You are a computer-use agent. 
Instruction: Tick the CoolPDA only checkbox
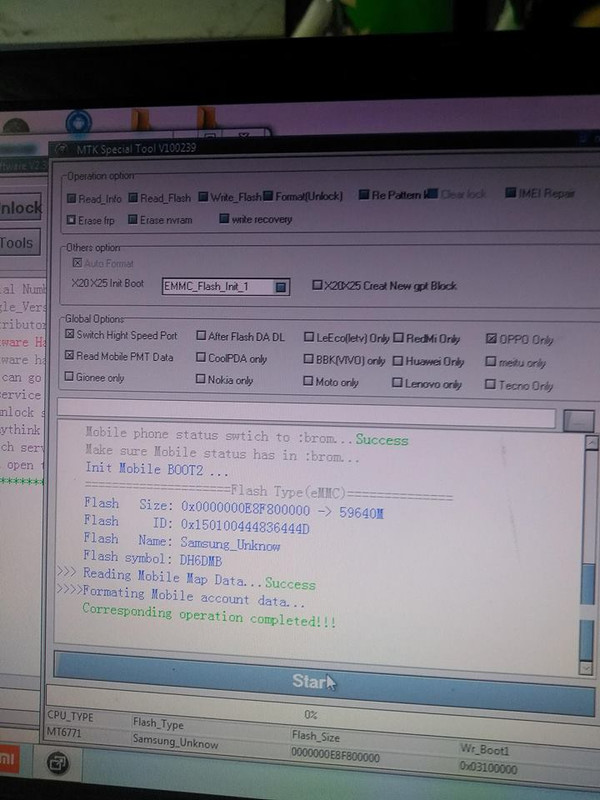(x=201, y=357)
